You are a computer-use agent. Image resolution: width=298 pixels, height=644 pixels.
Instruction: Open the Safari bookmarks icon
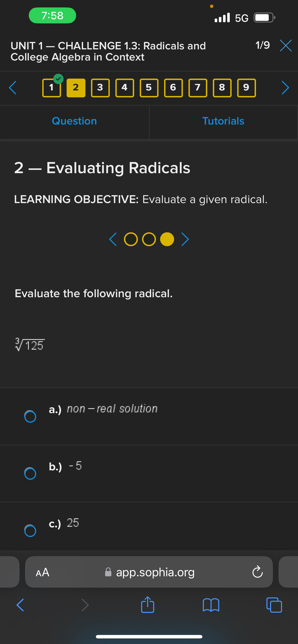211,605
